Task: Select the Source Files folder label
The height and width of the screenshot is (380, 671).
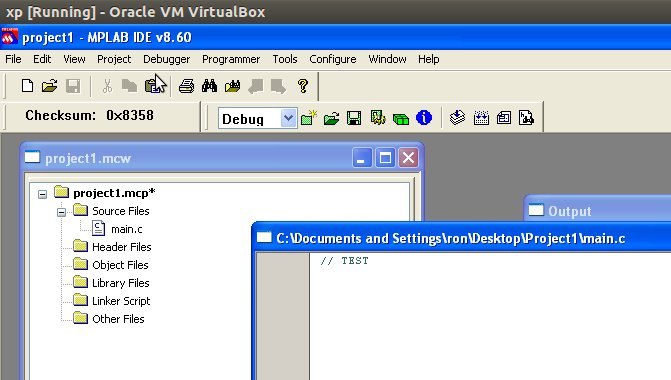Action: pos(121,211)
